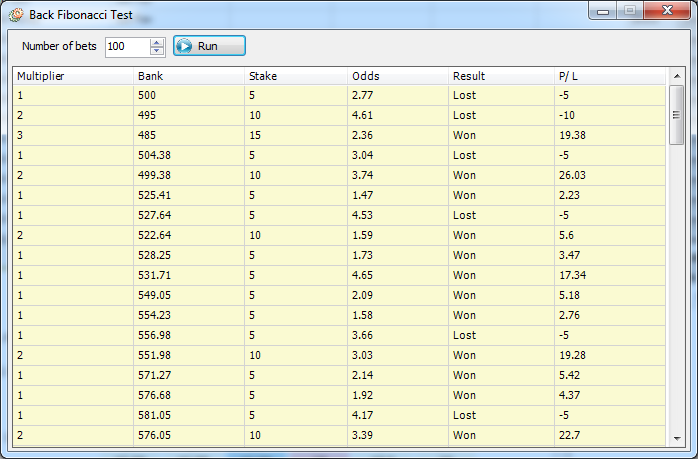The height and width of the screenshot is (459, 698).
Task: Click the P/L value 2.23
Action: [x=569, y=195]
